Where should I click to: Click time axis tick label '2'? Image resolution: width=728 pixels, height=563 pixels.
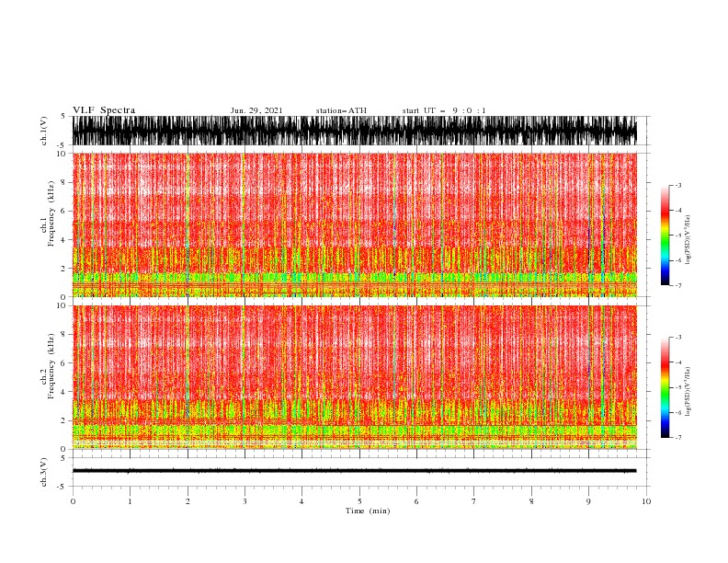point(188,501)
